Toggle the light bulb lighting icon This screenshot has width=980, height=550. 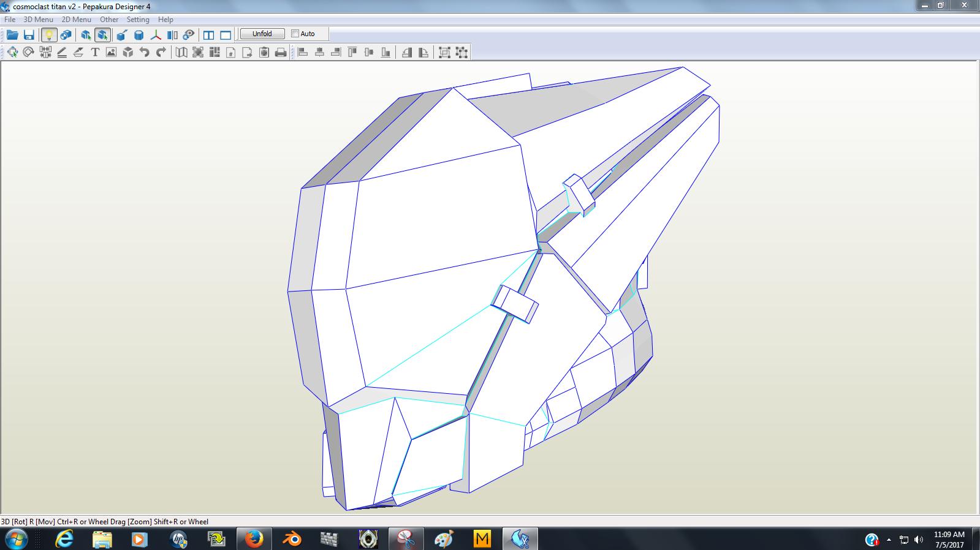coord(49,35)
